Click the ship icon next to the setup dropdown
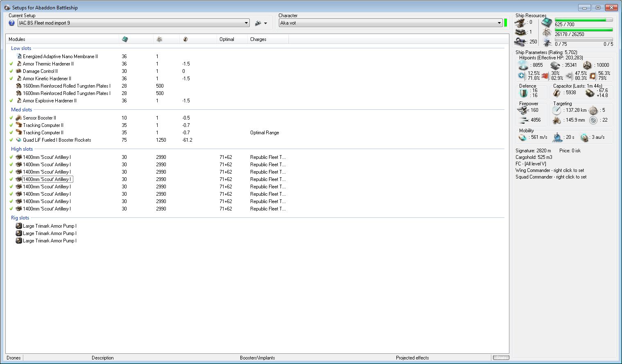622x364 pixels. click(x=258, y=23)
